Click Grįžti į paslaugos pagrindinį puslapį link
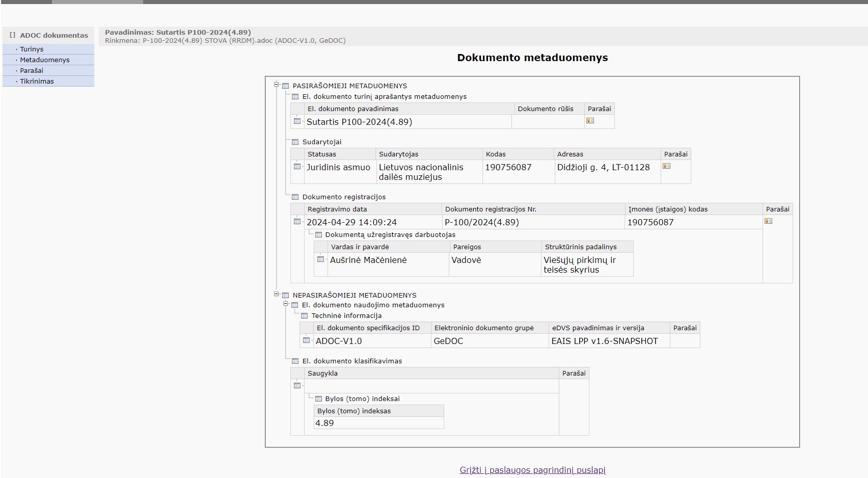This screenshot has width=868, height=478. coord(532,470)
